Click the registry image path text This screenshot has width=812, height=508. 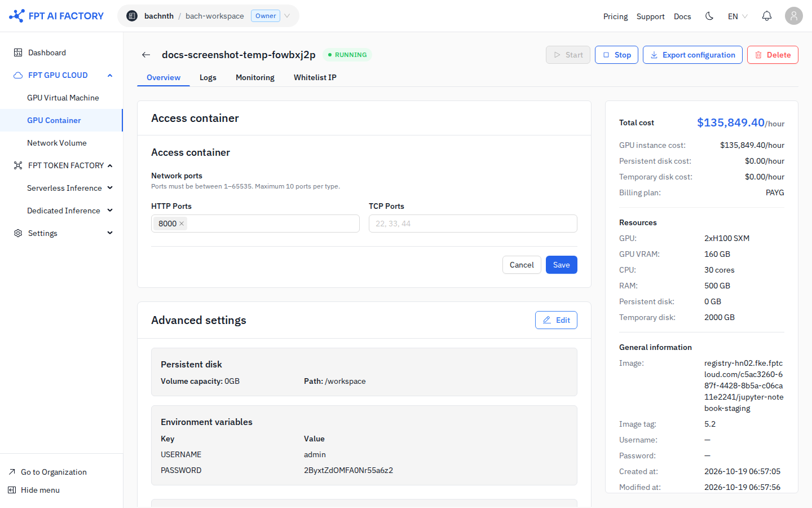(x=744, y=386)
